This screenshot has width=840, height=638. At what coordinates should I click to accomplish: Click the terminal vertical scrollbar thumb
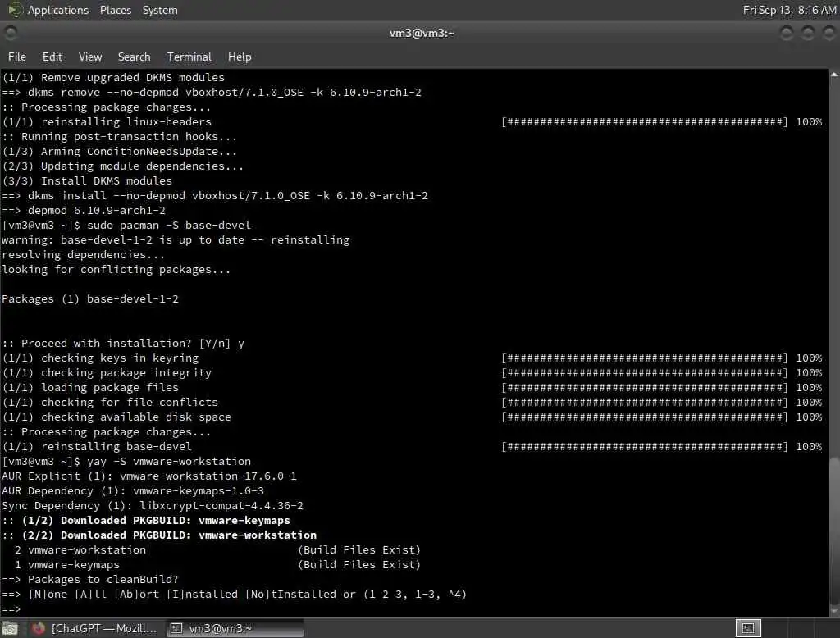pos(834,531)
